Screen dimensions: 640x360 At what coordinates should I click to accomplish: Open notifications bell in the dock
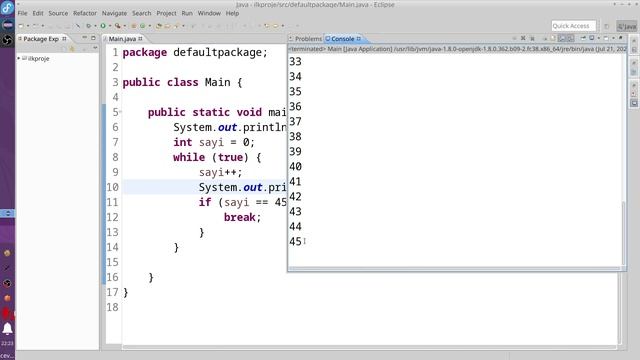tap(7, 329)
